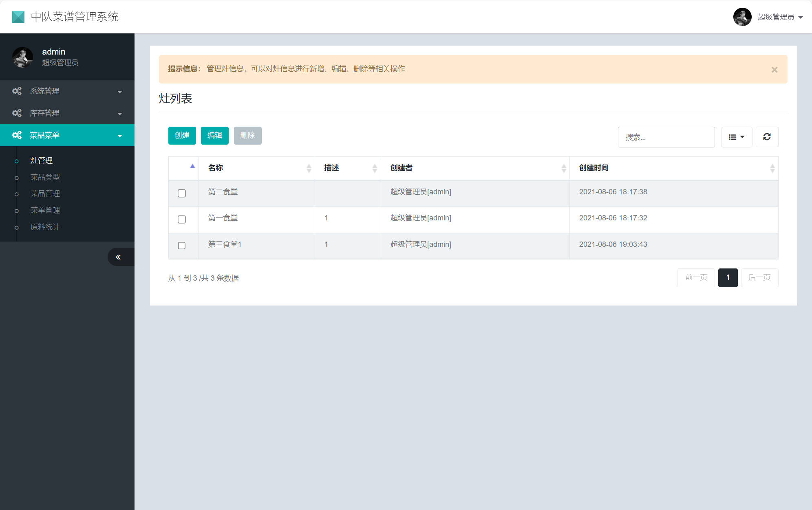Sort the table by 创建时间 column
Screen dimensions: 812x510
pyautogui.click(x=594, y=168)
